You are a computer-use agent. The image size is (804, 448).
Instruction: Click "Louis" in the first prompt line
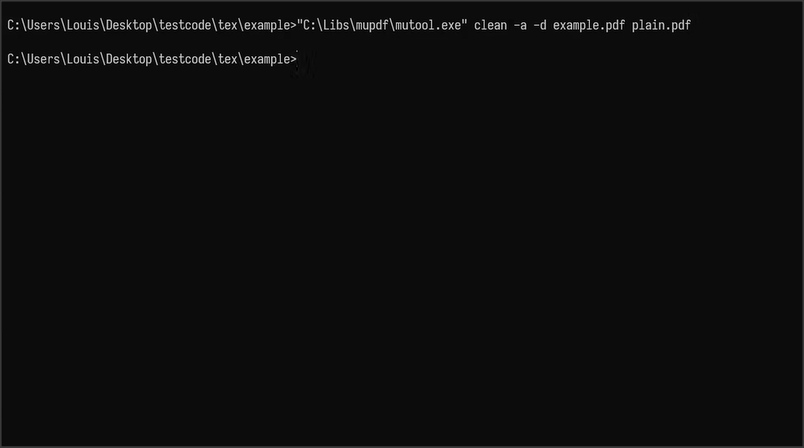pyautogui.click(x=83, y=25)
